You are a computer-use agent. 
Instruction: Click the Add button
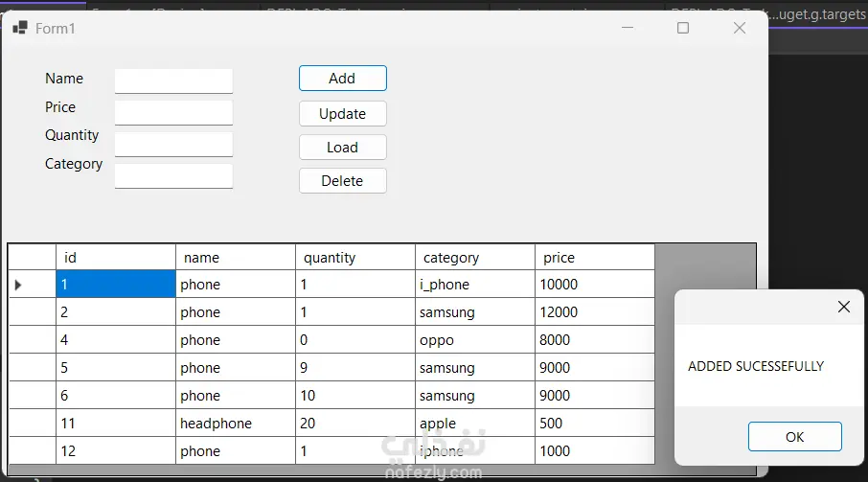coord(342,79)
